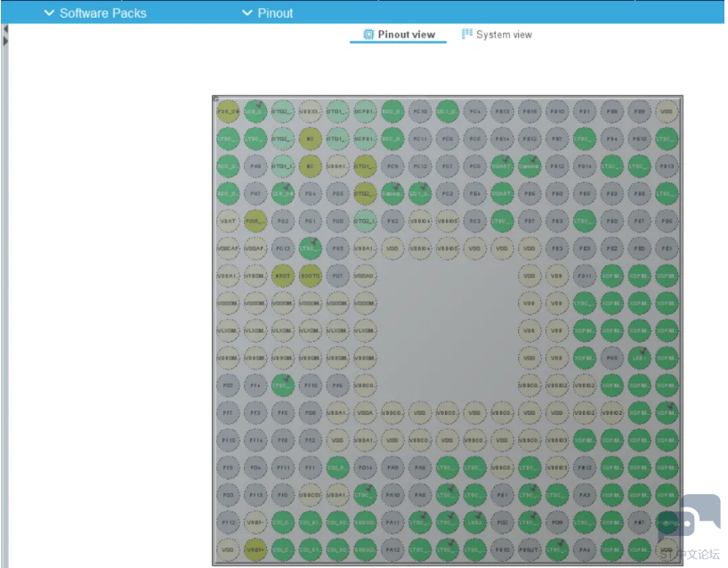This screenshot has height=568, width=728.
Task: Collapse left panel with left-pointing arrow
Action: 5,29
